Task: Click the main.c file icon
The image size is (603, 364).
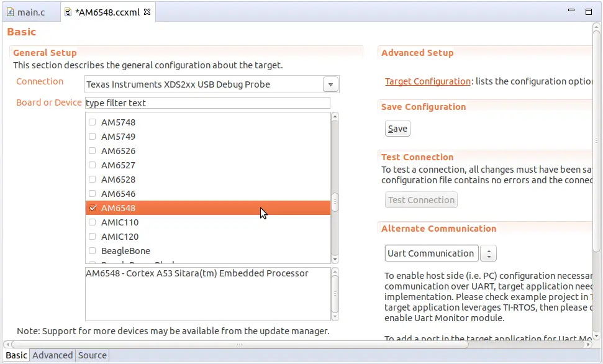Action: 11,12
